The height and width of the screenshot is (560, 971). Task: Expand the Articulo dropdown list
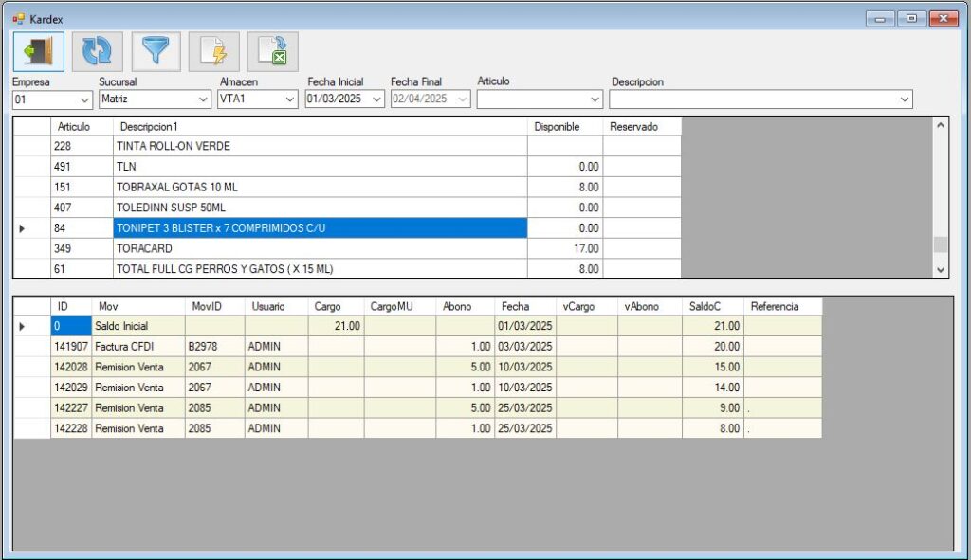click(x=595, y=99)
